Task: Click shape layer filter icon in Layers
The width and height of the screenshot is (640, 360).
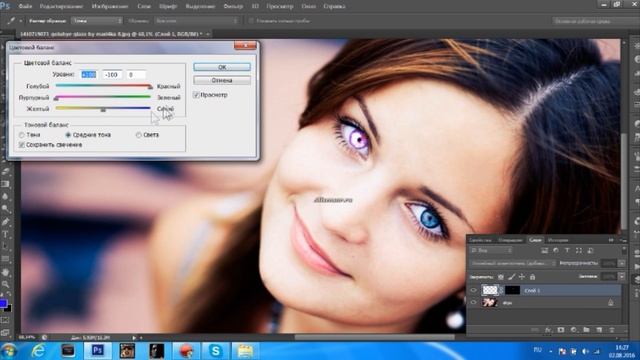Action: (x=579, y=251)
